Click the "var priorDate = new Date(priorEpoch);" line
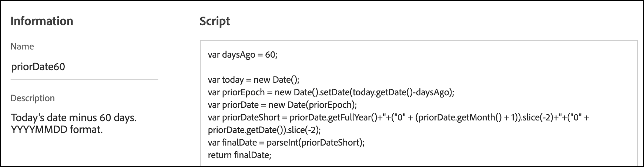644x167 pixels. click(x=282, y=105)
